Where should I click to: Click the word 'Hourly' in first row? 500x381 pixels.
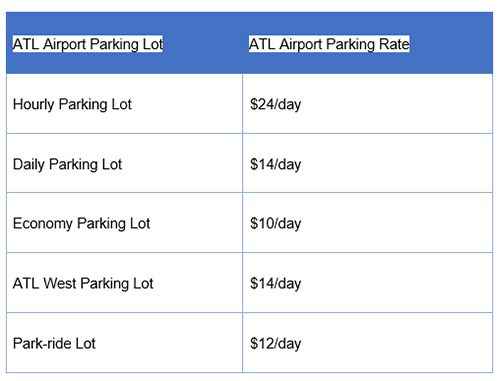click(x=33, y=105)
